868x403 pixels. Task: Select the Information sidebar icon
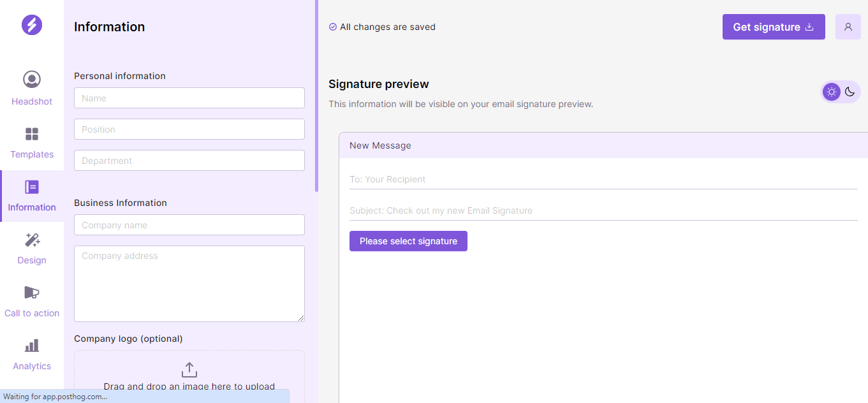[x=32, y=187]
